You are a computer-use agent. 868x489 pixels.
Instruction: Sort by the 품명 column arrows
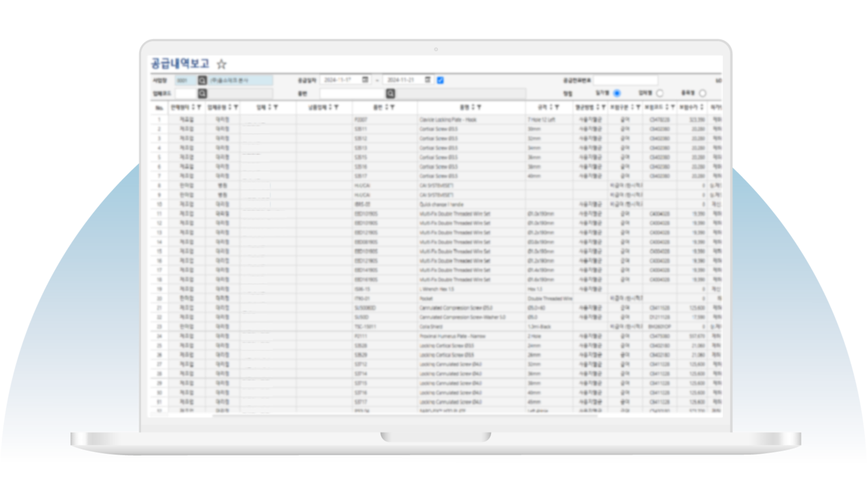point(473,107)
